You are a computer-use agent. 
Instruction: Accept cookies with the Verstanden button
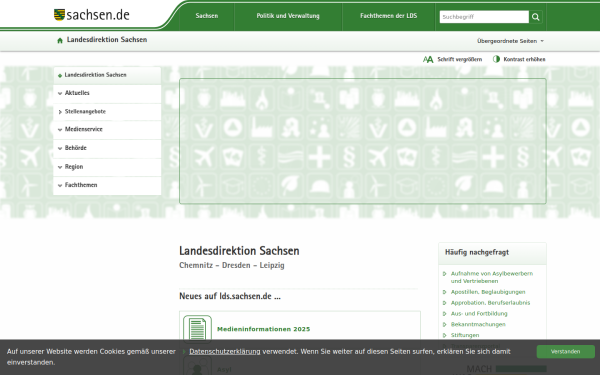click(566, 352)
